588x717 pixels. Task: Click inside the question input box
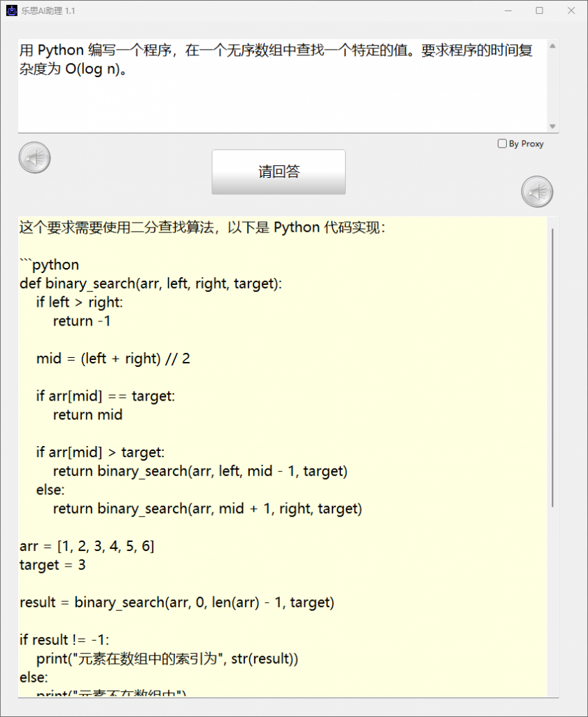(280, 98)
